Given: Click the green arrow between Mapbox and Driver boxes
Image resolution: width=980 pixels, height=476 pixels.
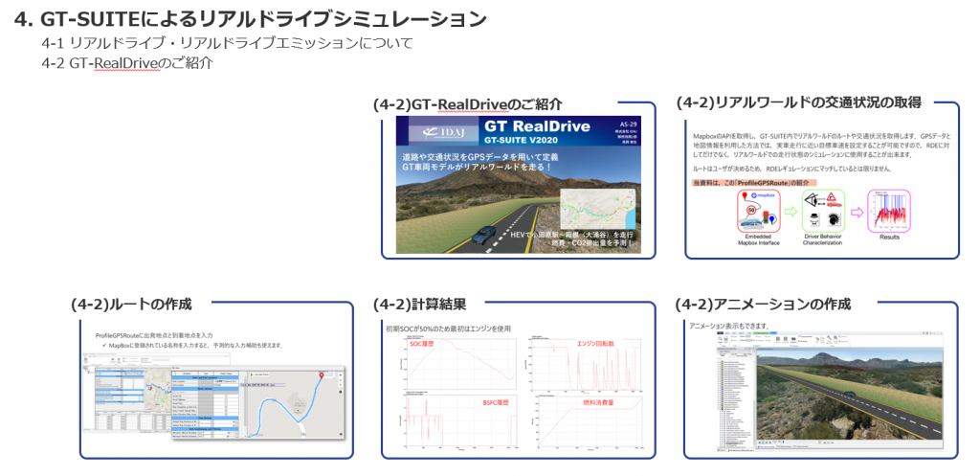Looking at the screenshot, I should 791,213.
